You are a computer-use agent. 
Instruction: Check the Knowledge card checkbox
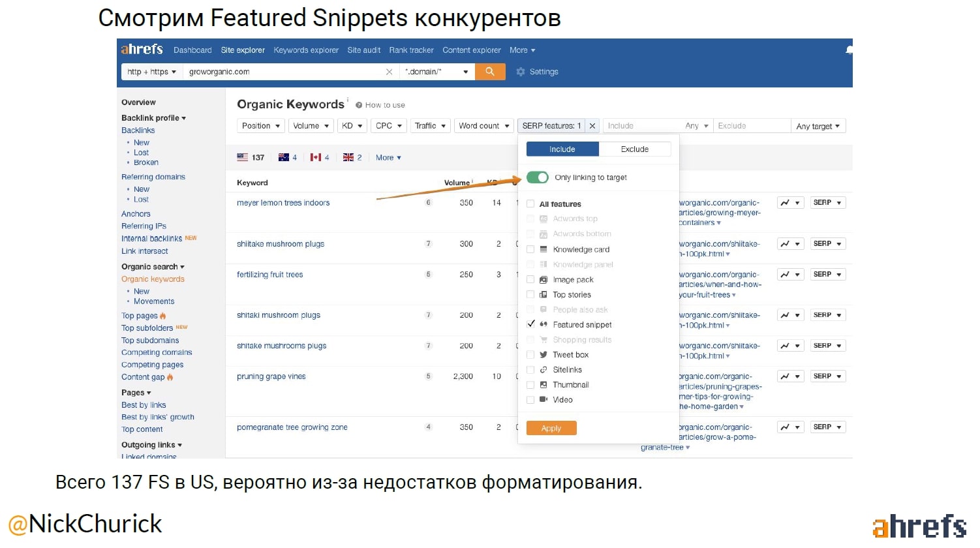(530, 249)
